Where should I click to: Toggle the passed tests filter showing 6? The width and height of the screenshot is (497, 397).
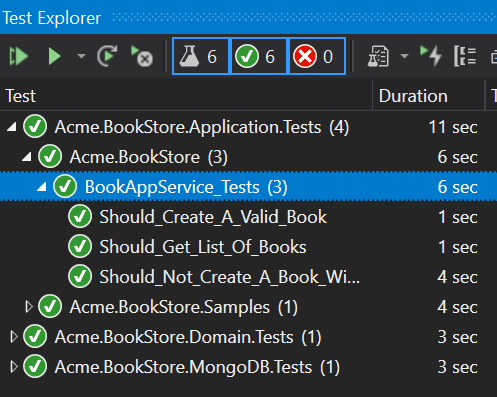[259, 56]
